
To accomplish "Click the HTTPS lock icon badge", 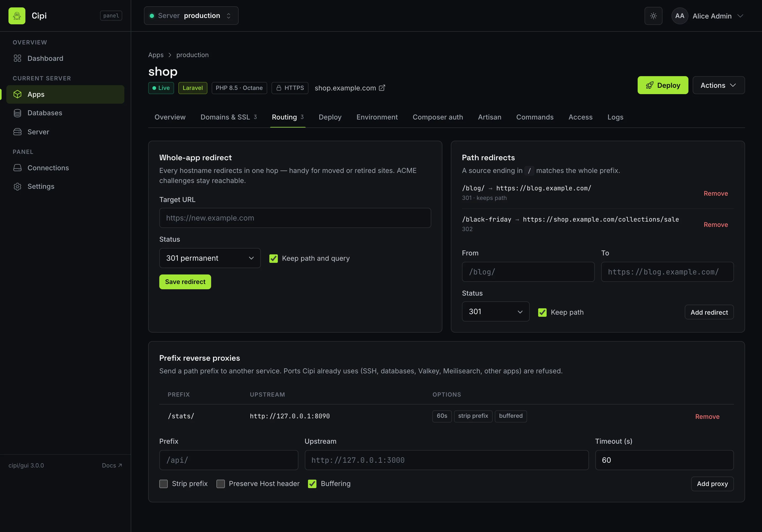I will (290, 88).
